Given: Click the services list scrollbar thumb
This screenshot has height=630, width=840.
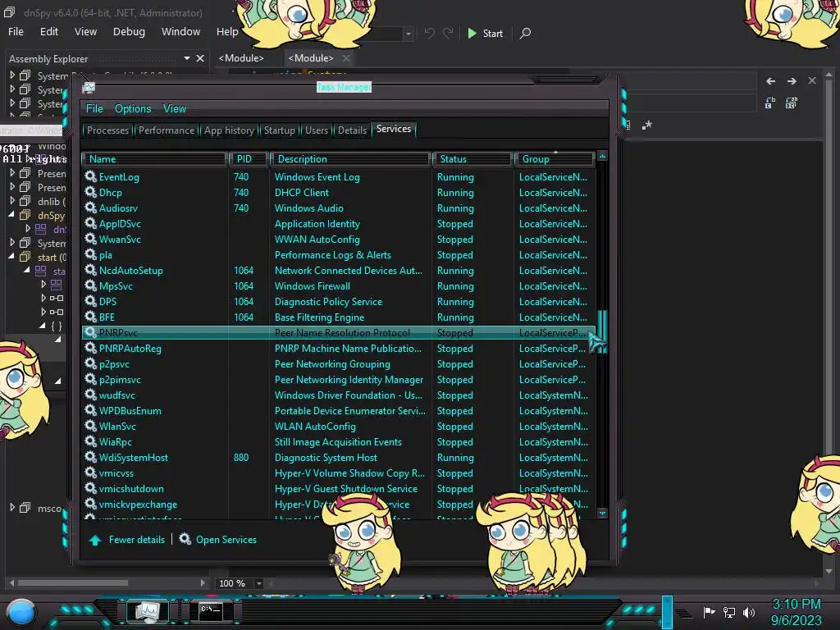Looking at the screenshot, I should [602, 331].
